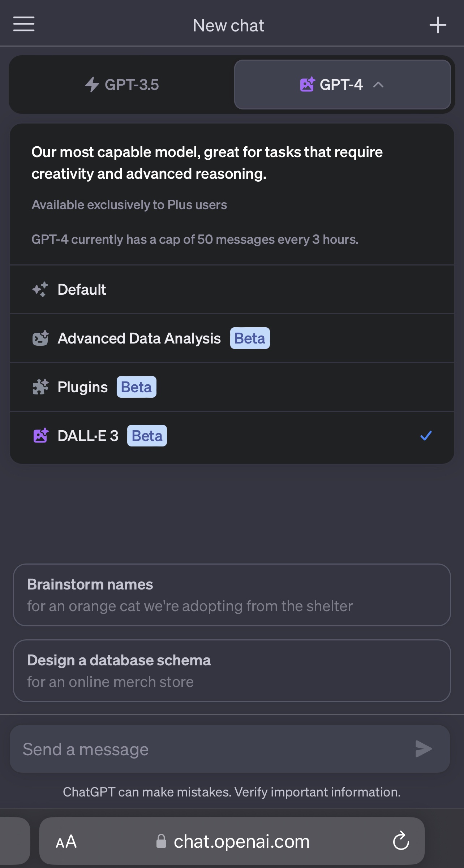This screenshot has height=868, width=464.
Task: Click the Design a database schema suggestion
Action: point(231,670)
